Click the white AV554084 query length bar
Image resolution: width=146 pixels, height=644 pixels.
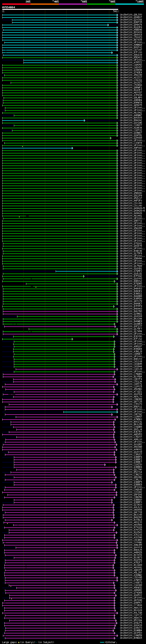tap(60, 9)
